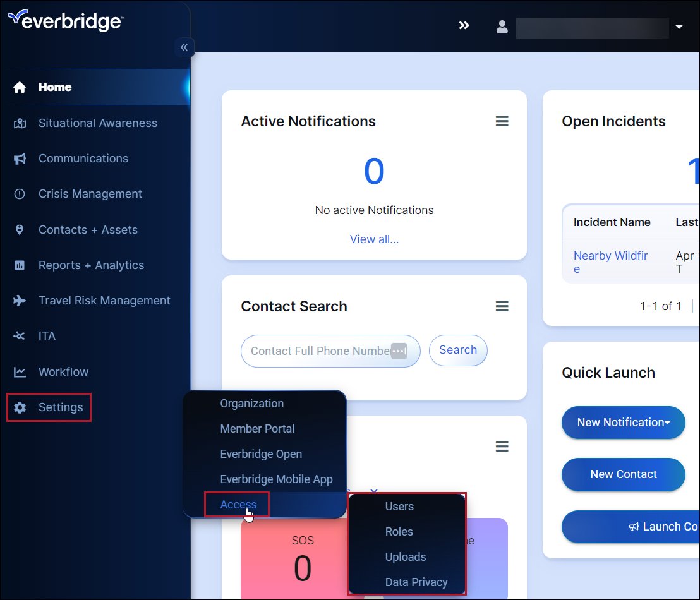This screenshot has width=700, height=600.
Task: Click the ITA icon
Action: click(x=19, y=336)
